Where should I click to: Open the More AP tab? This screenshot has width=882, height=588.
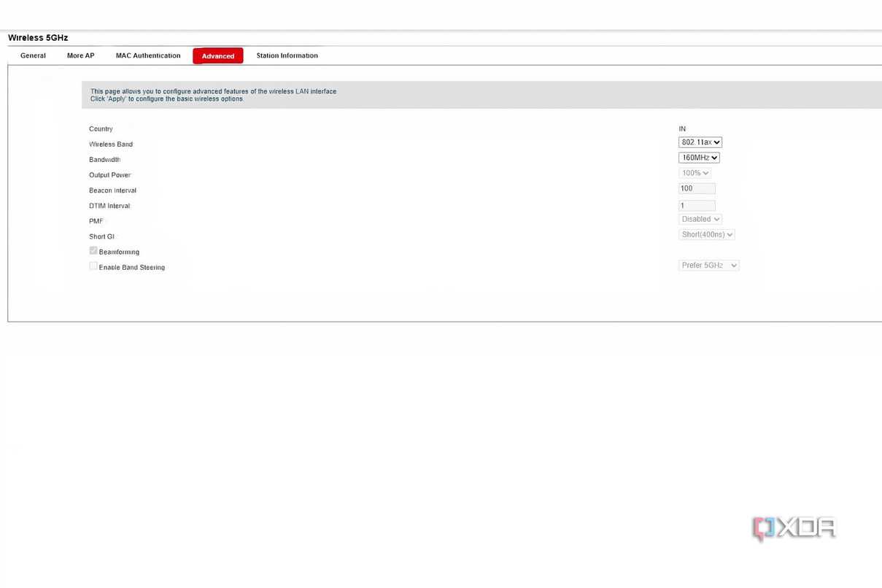[x=80, y=55]
